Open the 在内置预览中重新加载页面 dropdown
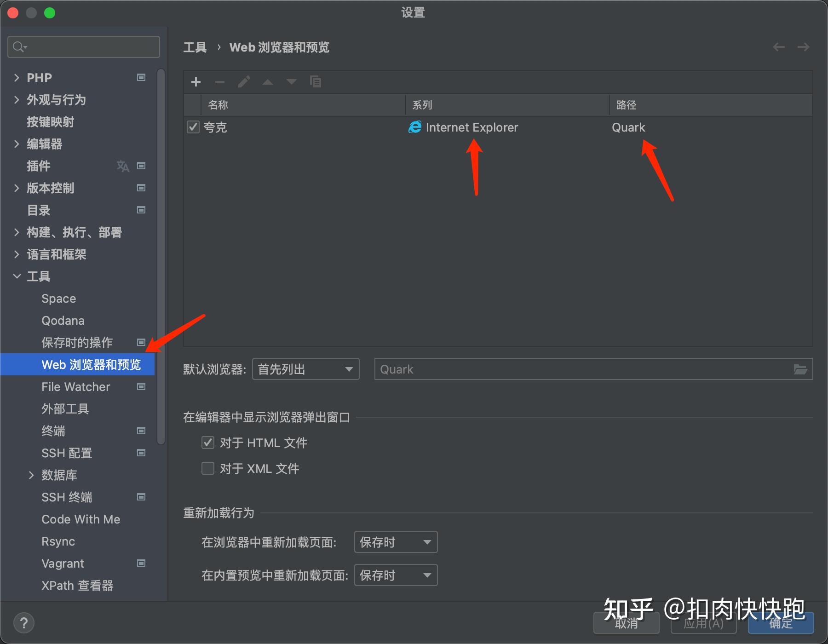This screenshot has height=644, width=828. pos(396,575)
